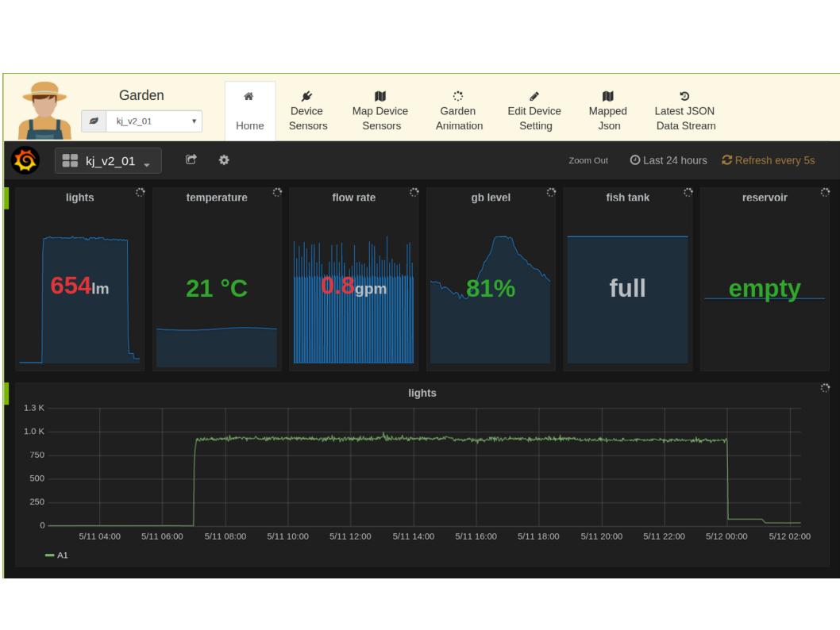
Task: Click Refresh every 5s link
Action: (769, 160)
